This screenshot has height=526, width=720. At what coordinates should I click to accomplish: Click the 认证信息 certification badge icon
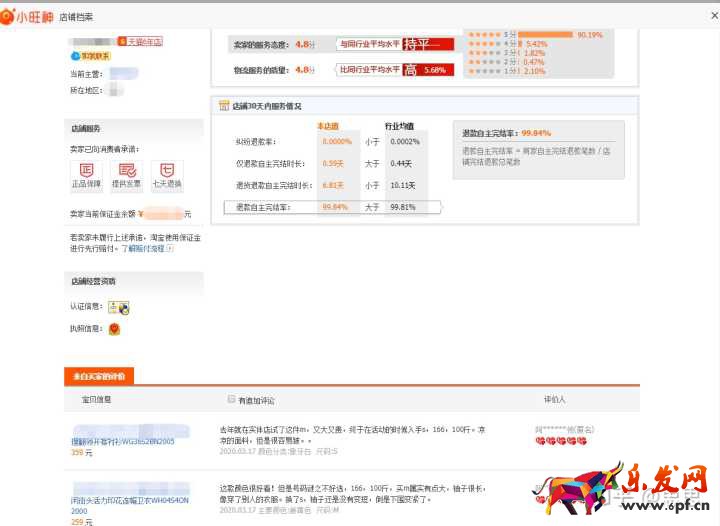(x=118, y=308)
